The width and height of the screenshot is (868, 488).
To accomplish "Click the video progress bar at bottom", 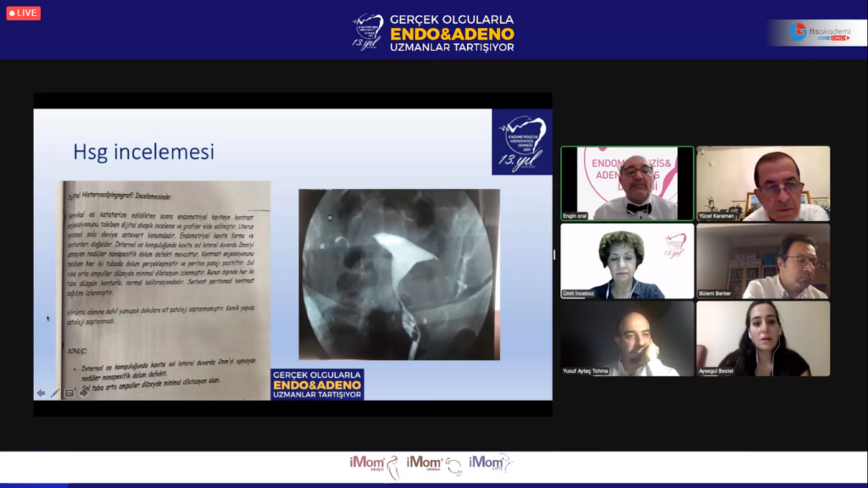I will tap(434, 485).
